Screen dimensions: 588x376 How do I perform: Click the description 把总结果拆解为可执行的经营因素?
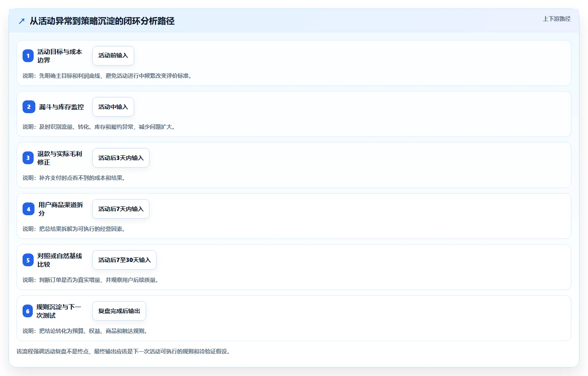coord(74,229)
